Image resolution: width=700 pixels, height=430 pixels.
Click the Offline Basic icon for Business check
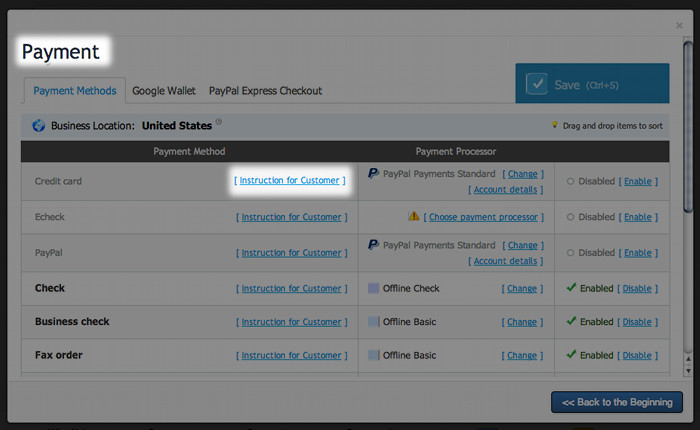(374, 322)
